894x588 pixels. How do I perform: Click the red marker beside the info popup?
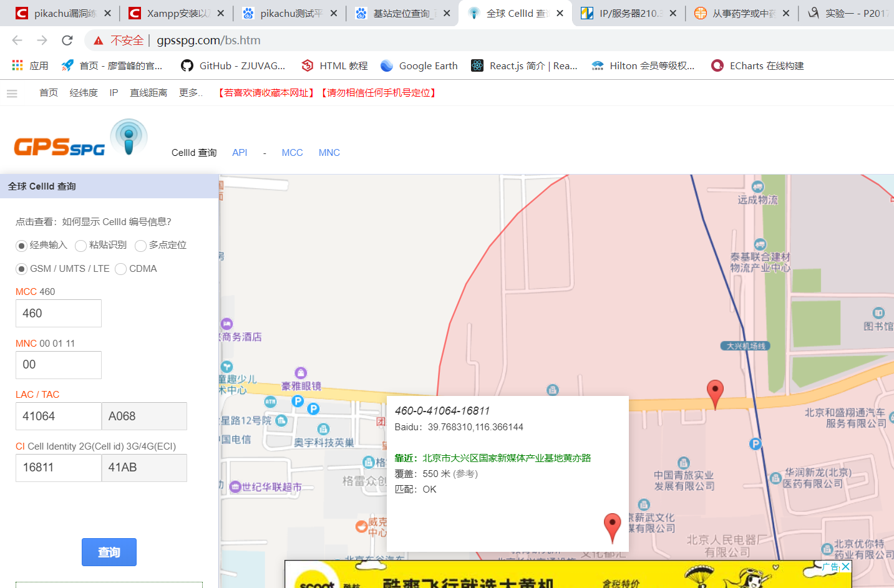(x=613, y=528)
